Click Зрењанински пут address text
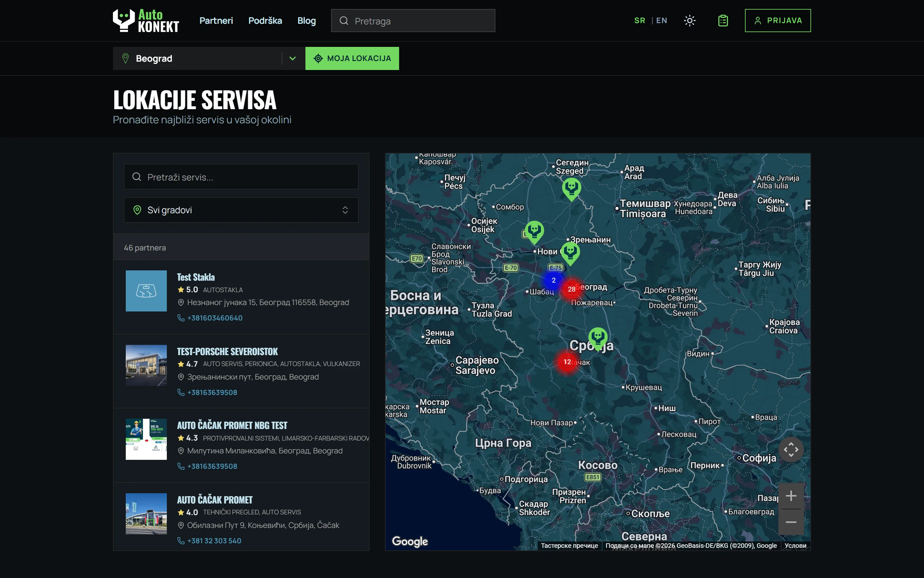This screenshot has width=924, height=578. [253, 377]
